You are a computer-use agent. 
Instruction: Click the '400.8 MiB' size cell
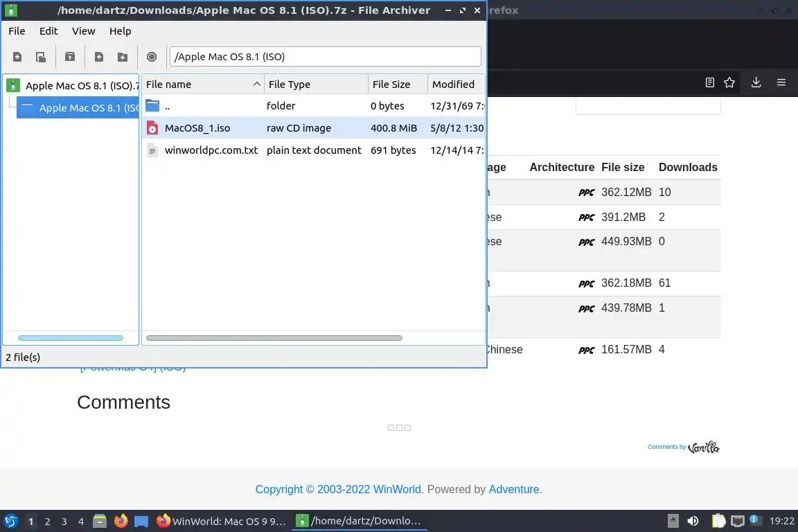point(393,128)
